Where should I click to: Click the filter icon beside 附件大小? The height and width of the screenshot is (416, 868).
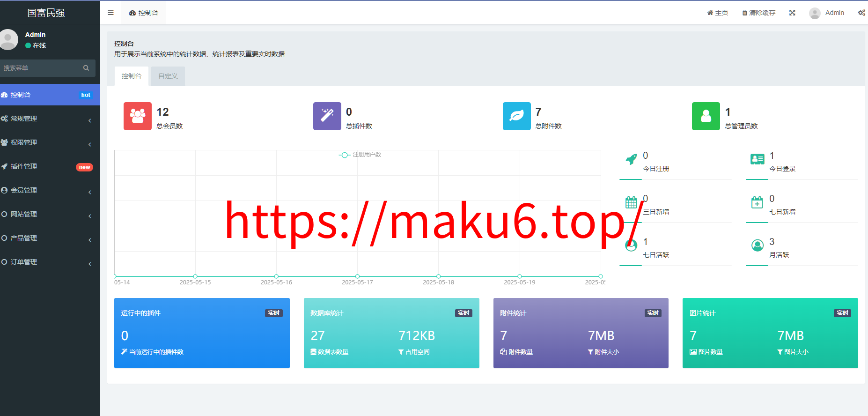(x=590, y=352)
